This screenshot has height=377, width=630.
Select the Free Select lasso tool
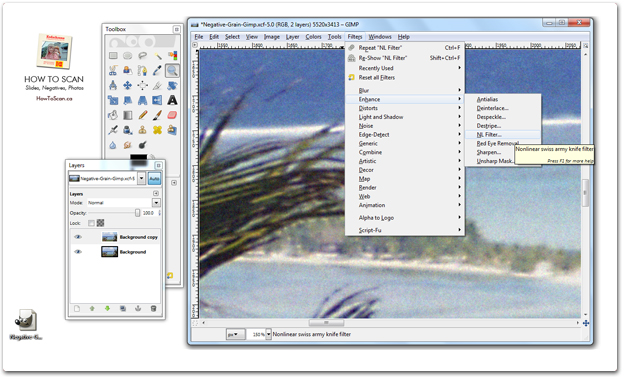(x=142, y=55)
